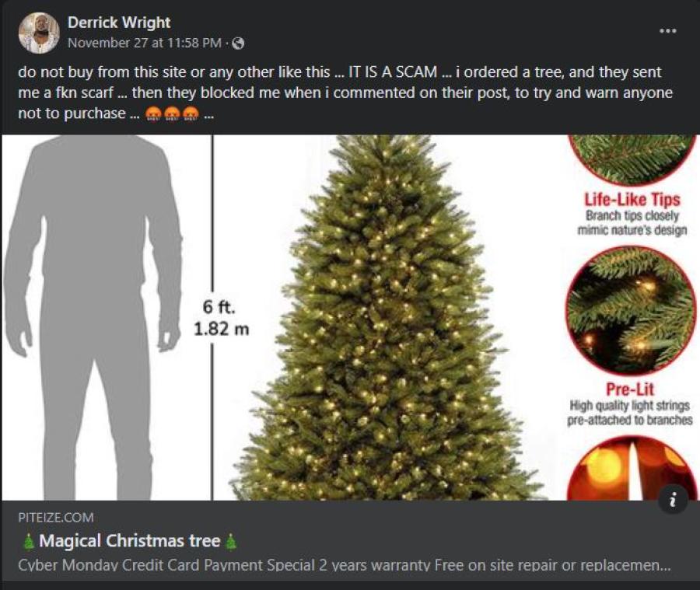The width and height of the screenshot is (700, 590).
Task: Click the Pre-Lit circular thumbnail
Action: [x=630, y=311]
